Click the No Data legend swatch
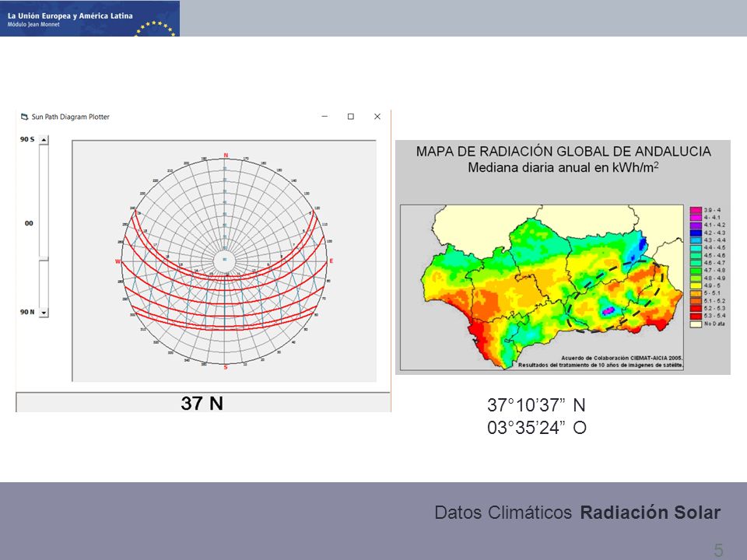 click(696, 324)
